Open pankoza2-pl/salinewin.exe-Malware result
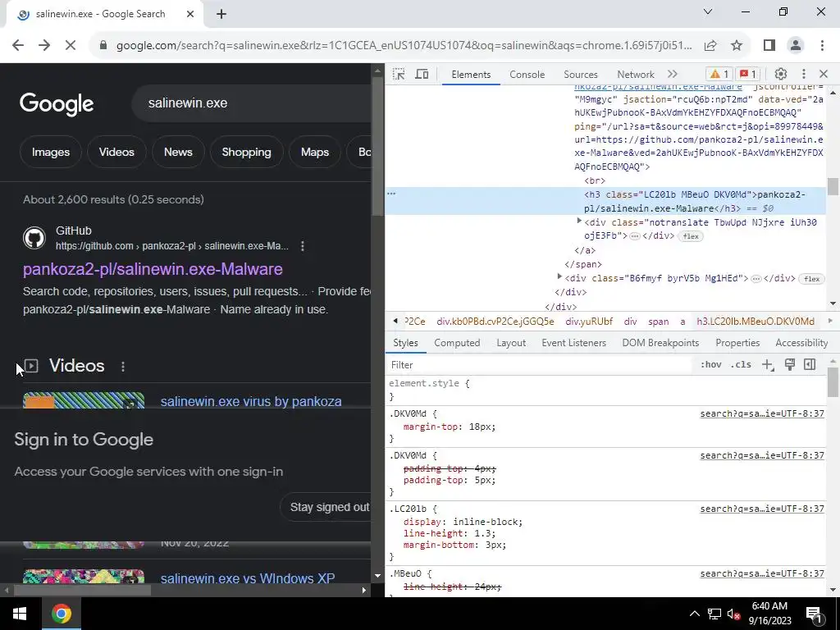The width and height of the screenshot is (840, 630). point(153,269)
